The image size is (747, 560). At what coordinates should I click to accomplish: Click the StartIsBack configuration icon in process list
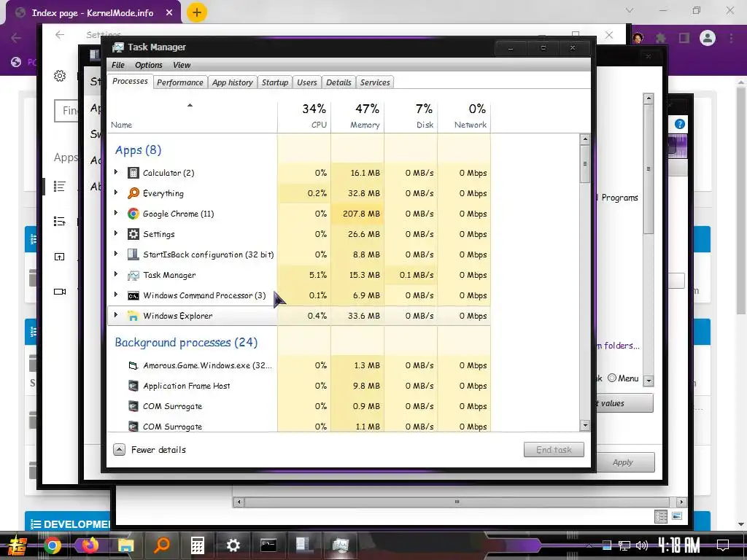click(133, 254)
